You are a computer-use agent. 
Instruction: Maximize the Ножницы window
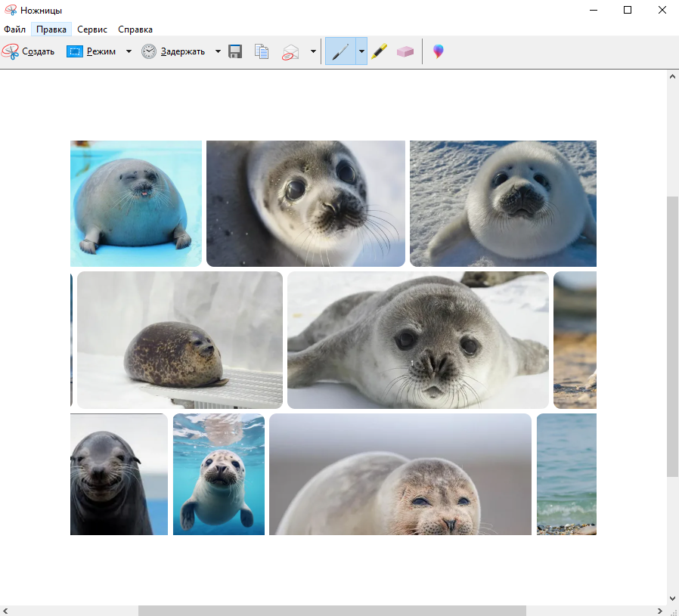pyautogui.click(x=628, y=10)
